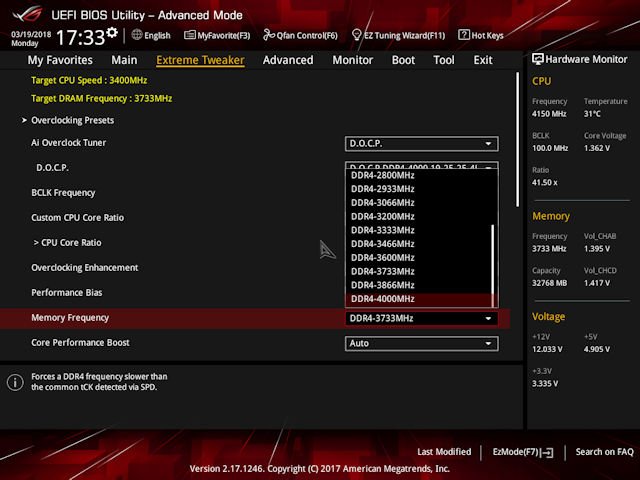Select the Extreme Tweaker tab
Viewport: 640px width, 480px height.
[x=200, y=60]
